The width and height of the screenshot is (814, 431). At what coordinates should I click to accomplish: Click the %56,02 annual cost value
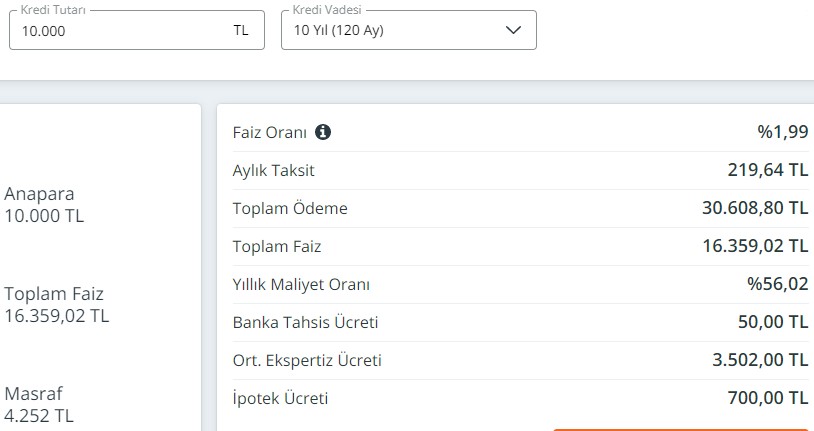point(778,284)
